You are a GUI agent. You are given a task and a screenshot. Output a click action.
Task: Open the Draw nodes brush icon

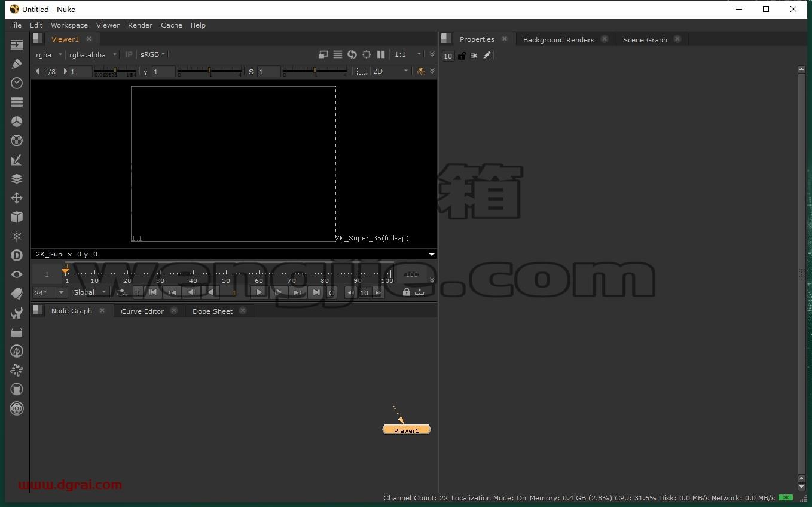[x=17, y=64]
